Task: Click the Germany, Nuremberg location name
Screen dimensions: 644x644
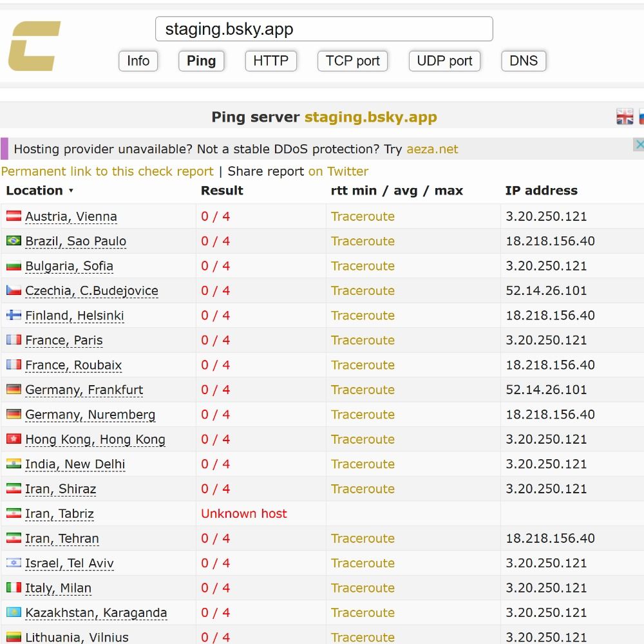Action: (x=90, y=414)
